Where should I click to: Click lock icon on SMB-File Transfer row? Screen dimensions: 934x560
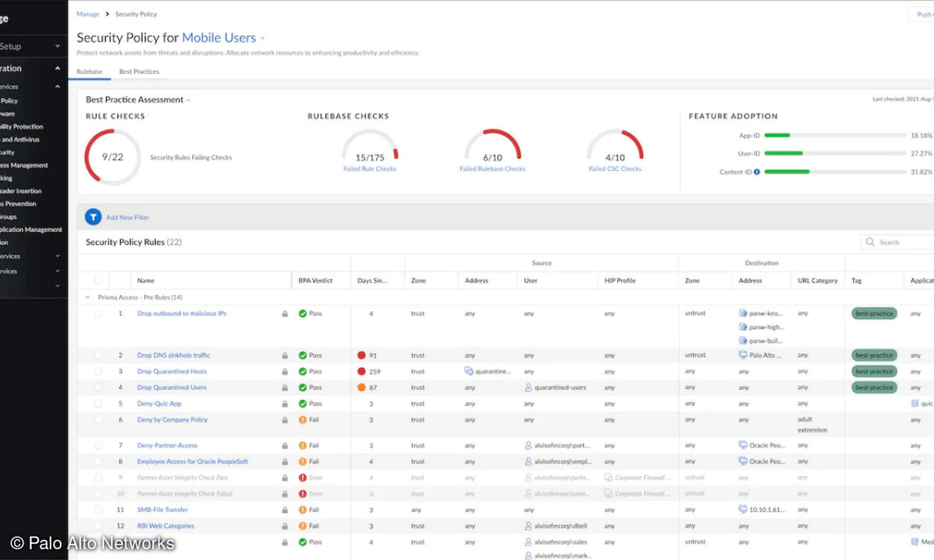pos(285,509)
